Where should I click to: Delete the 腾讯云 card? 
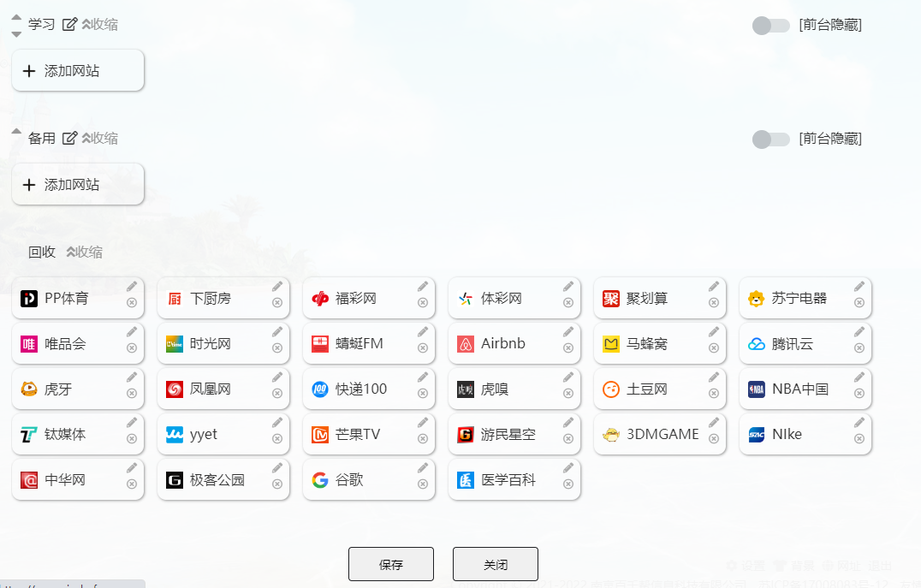[859, 347]
